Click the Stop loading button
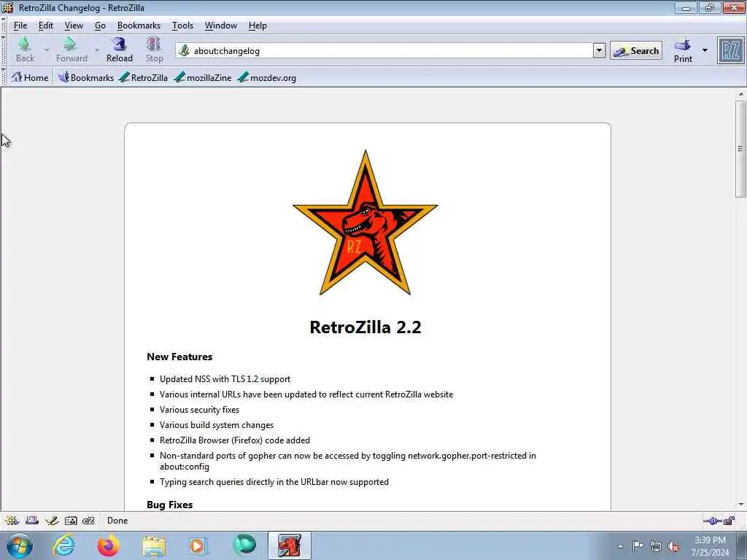The width and height of the screenshot is (747, 560). 154,50
